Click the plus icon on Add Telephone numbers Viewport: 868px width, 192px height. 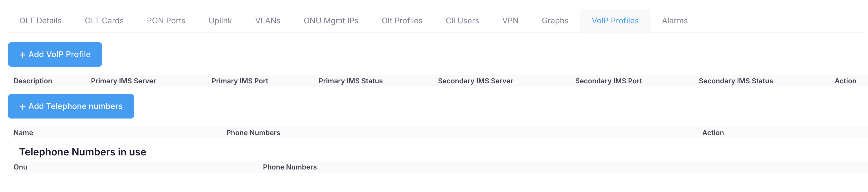(23, 107)
